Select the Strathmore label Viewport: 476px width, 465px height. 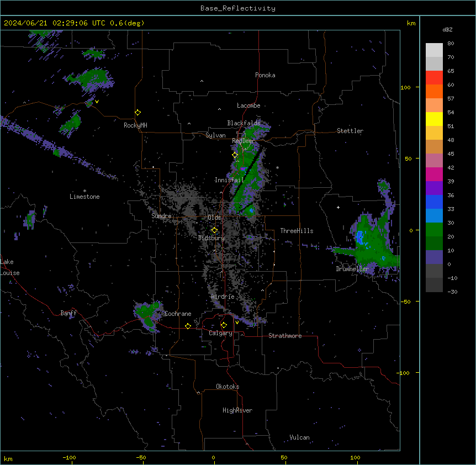pos(285,336)
